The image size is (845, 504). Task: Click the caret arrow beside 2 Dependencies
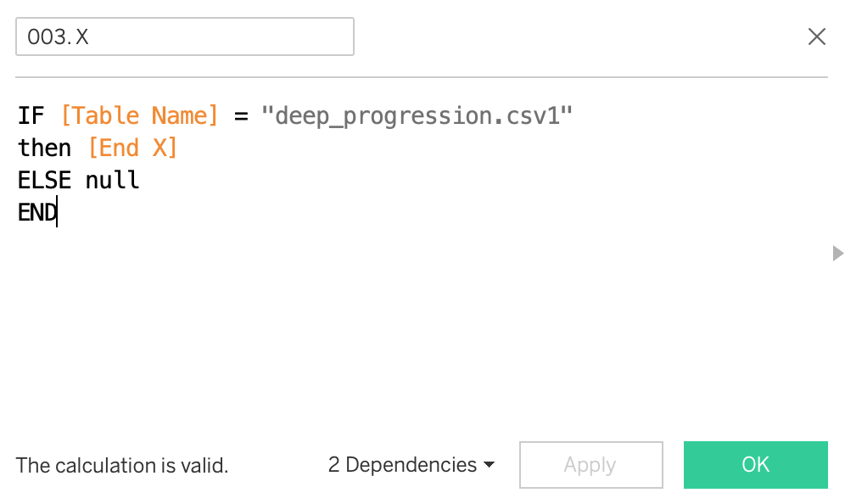coord(490,465)
